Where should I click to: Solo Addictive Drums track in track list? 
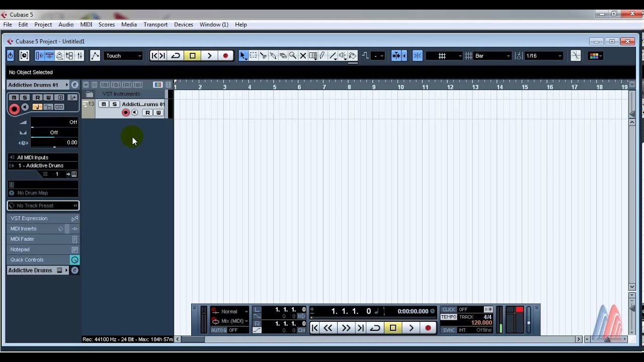(114, 104)
